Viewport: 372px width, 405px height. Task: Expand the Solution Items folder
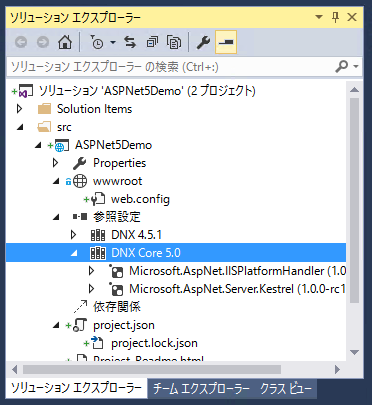20,109
